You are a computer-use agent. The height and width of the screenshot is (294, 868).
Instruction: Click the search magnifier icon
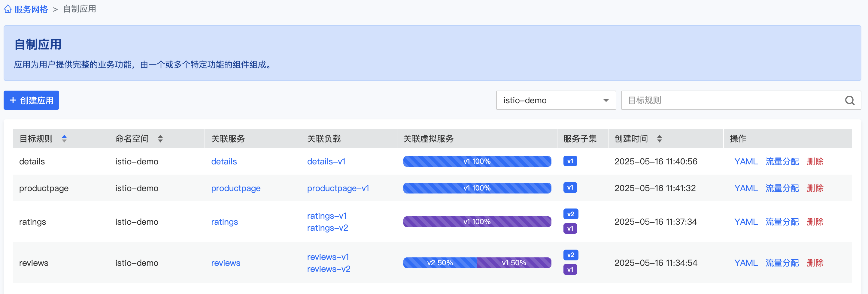[850, 100]
